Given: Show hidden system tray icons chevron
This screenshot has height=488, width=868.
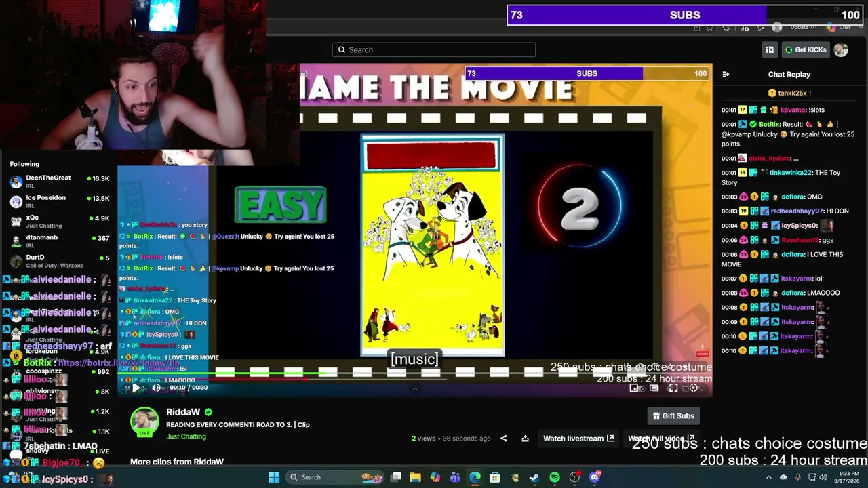Looking at the screenshot, I should click(x=769, y=477).
